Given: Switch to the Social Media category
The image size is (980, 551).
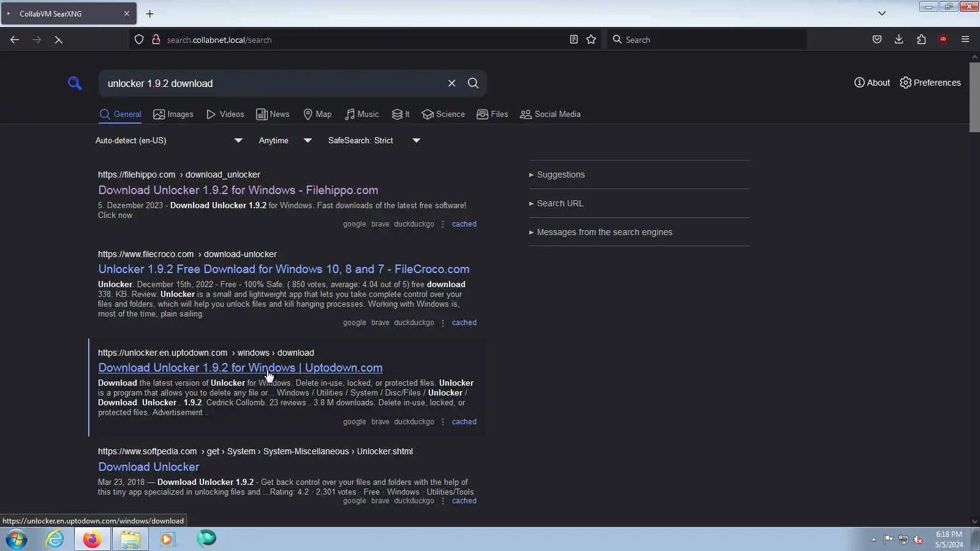Looking at the screenshot, I should [551, 114].
